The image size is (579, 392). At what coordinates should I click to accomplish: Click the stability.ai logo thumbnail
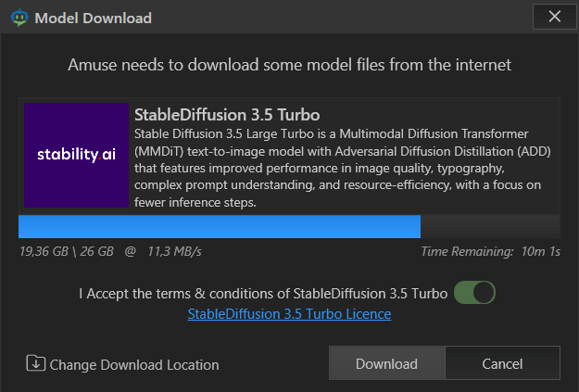[77, 155]
